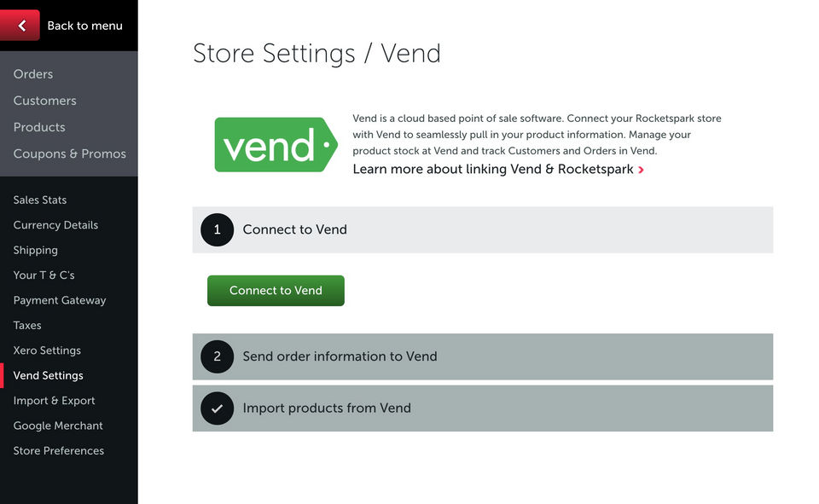Open Import & Export page
819x504 pixels.
55,401
